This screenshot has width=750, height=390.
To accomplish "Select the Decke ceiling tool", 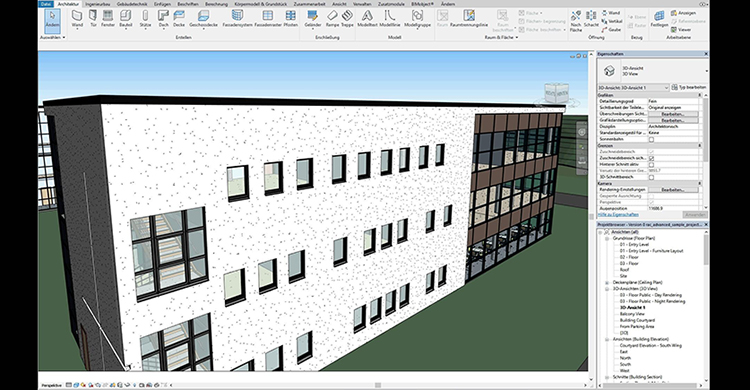I will pos(179,19).
